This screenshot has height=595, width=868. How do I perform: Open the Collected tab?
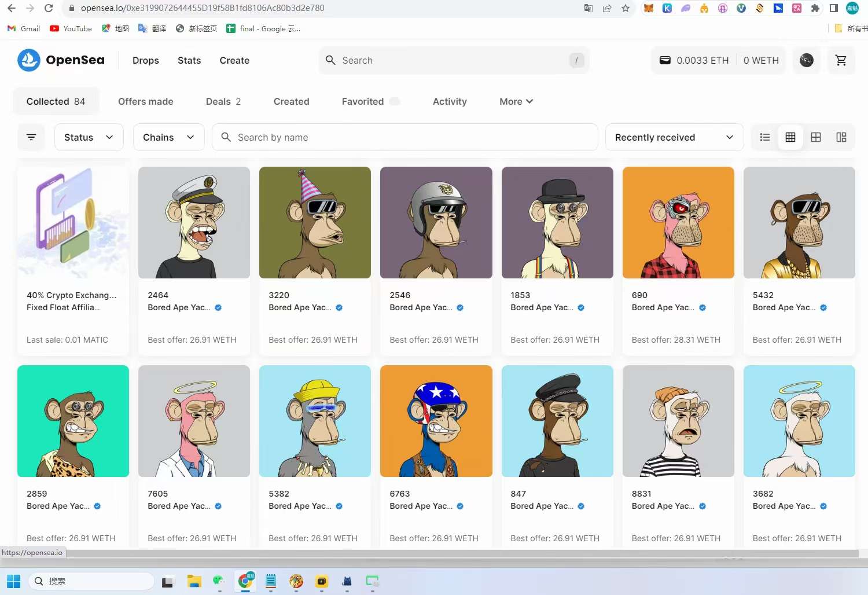(56, 101)
